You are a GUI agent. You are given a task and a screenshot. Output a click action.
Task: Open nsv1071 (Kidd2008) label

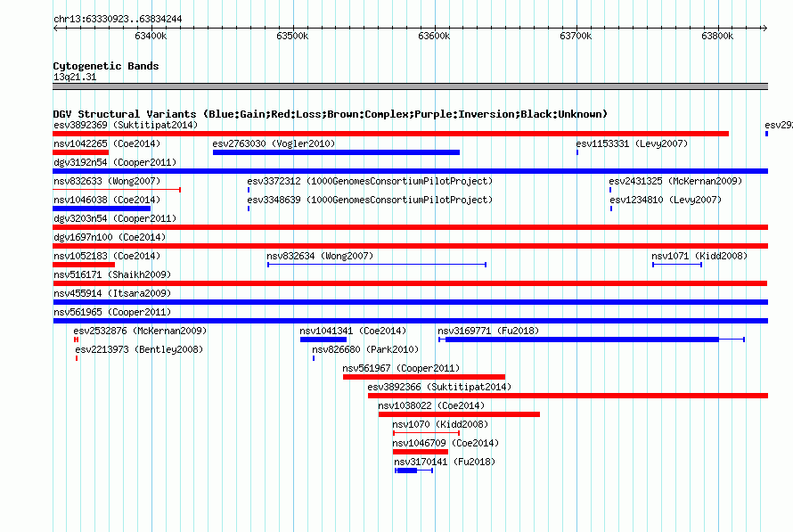pos(699,256)
